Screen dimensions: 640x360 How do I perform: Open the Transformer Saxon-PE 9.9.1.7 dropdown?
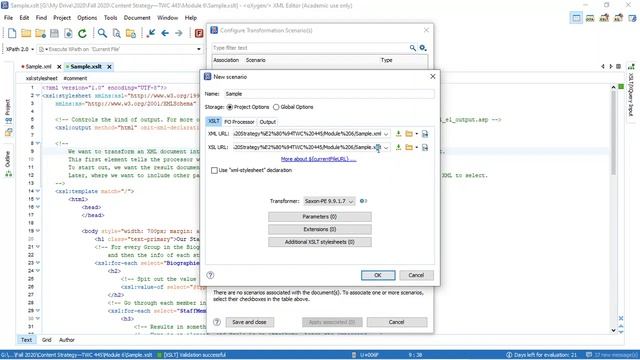(329, 201)
